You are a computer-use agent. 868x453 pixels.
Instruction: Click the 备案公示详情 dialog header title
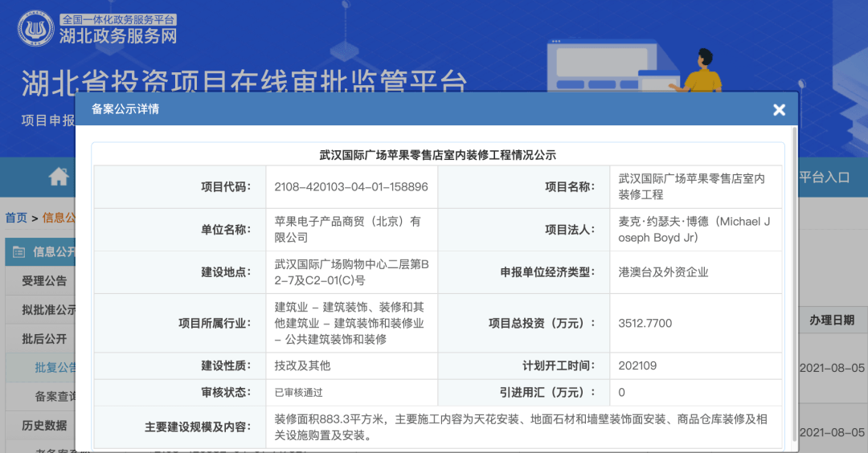125,109
